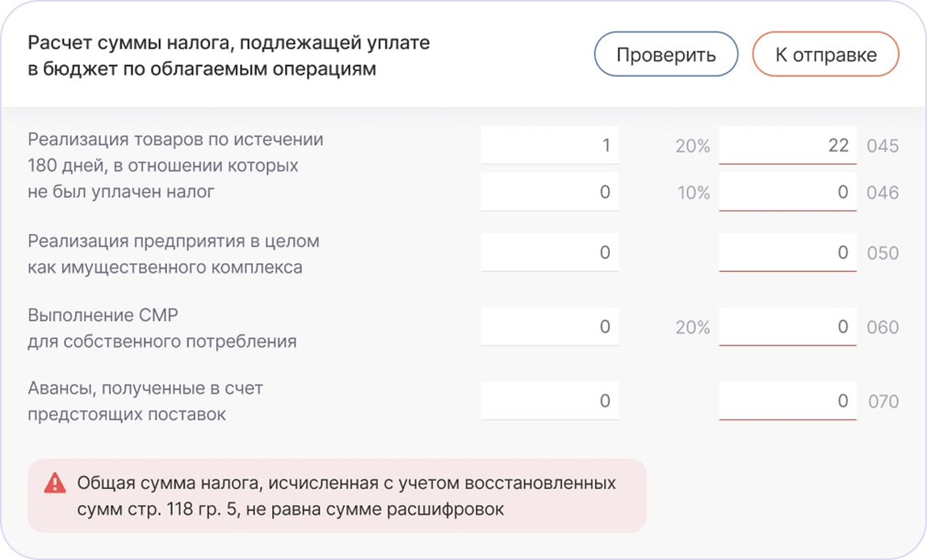This screenshot has height=560, width=927.
Task: Select base field for Авансы, полученные row
Action: 550,401
